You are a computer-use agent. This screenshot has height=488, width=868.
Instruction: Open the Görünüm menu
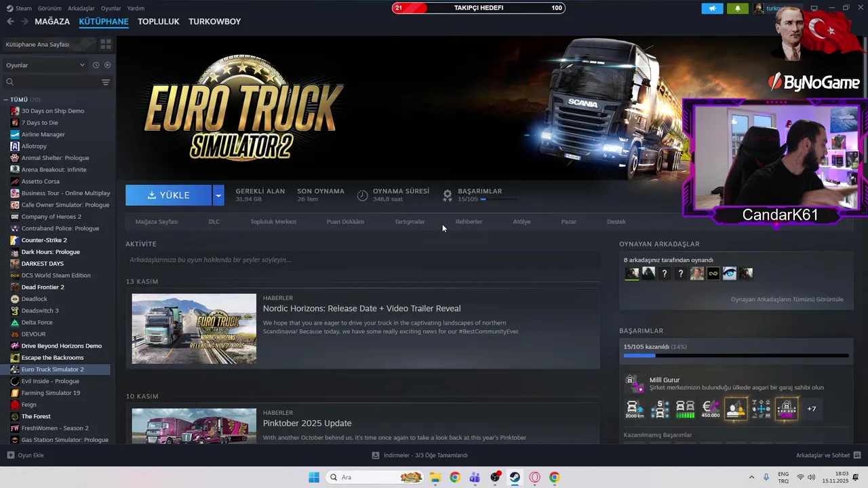(x=50, y=8)
